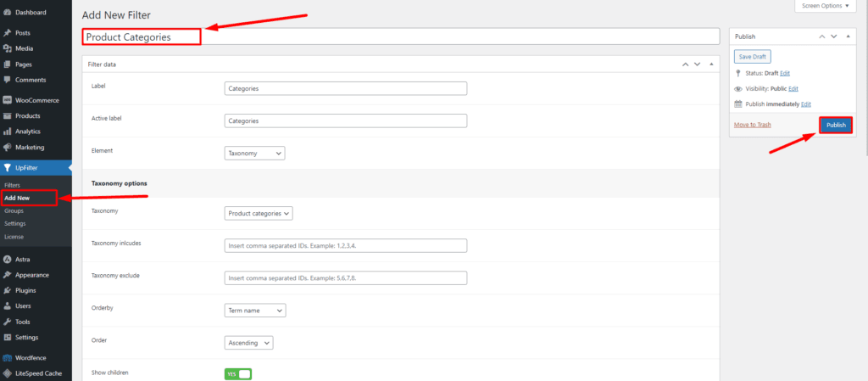Viewport: 868px width, 381px height.
Task: Click the Taxonomy exclude input field
Action: coord(346,278)
